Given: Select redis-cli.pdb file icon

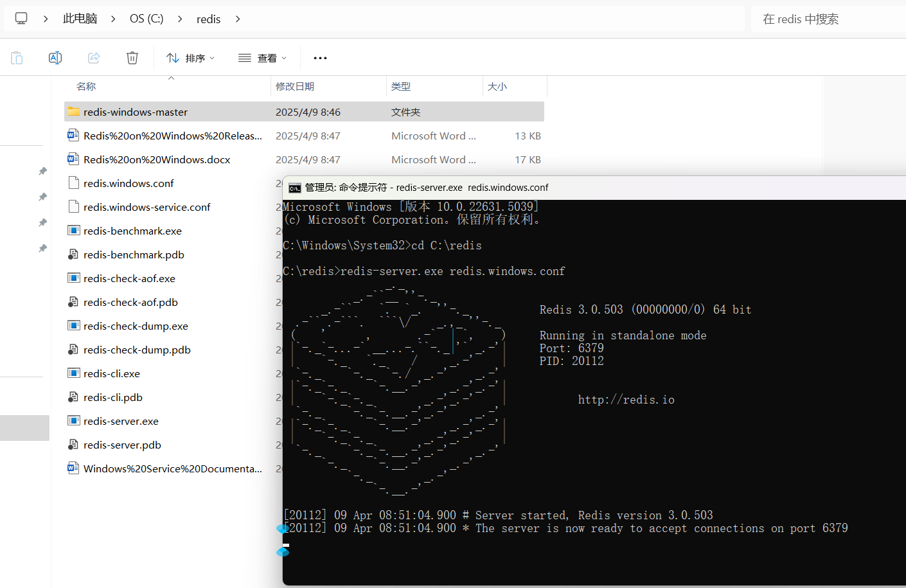Looking at the screenshot, I should [73, 396].
